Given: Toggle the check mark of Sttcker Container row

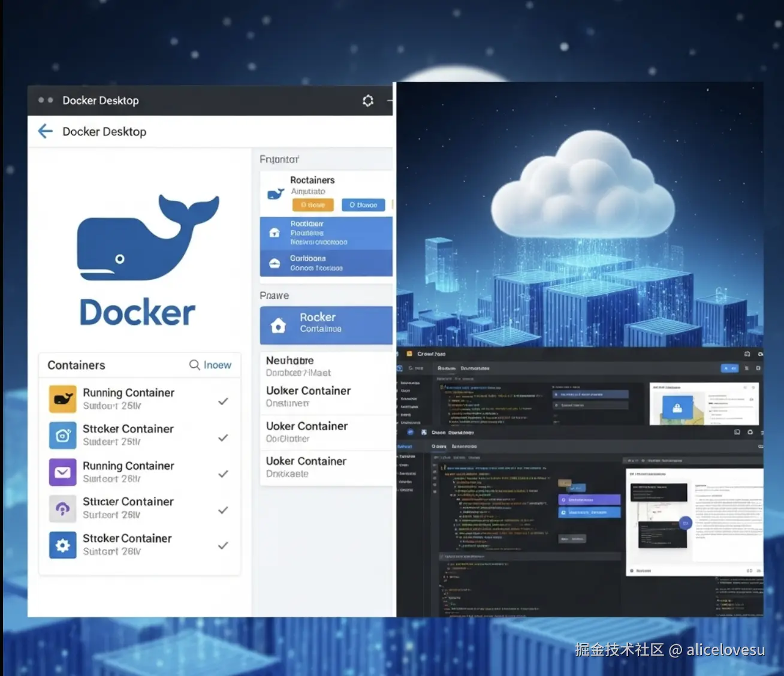Looking at the screenshot, I should [223, 438].
